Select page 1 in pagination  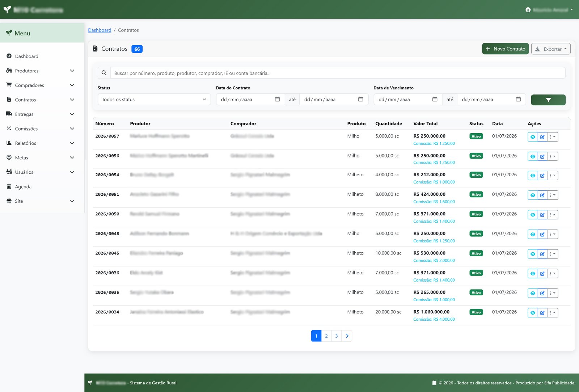click(x=316, y=336)
